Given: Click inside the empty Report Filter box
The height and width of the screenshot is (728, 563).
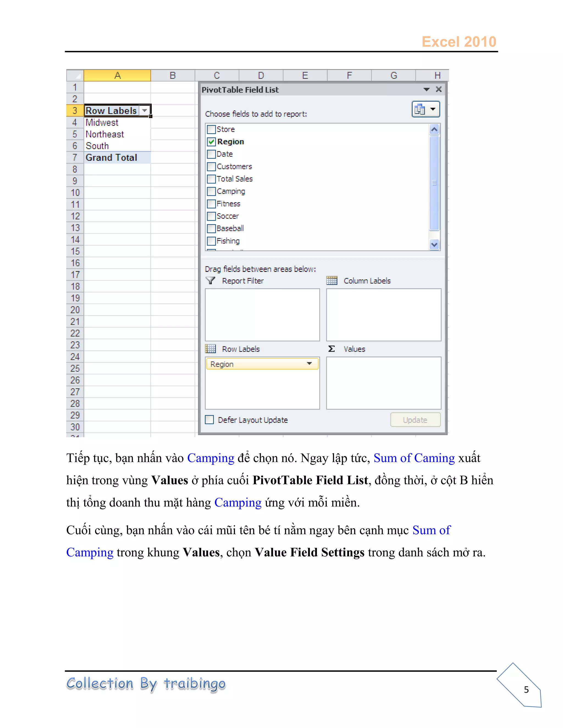Looking at the screenshot, I should [262, 315].
